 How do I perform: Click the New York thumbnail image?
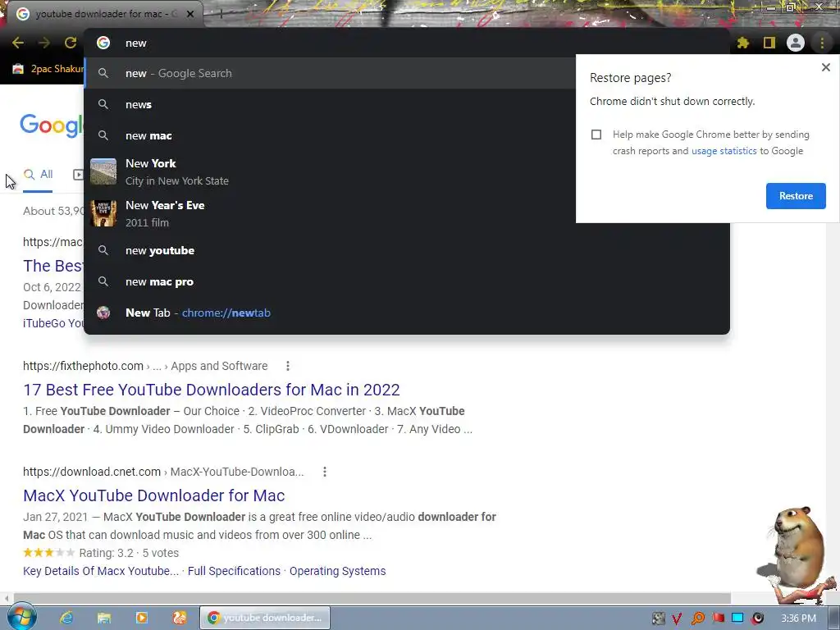103,172
